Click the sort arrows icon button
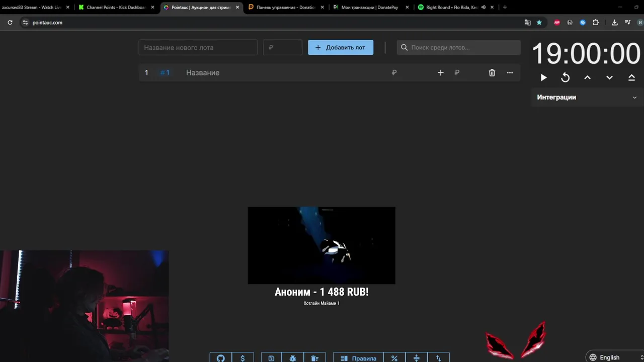Image resolution: width=644 pixels, height=362 pixels. point(438,358)
